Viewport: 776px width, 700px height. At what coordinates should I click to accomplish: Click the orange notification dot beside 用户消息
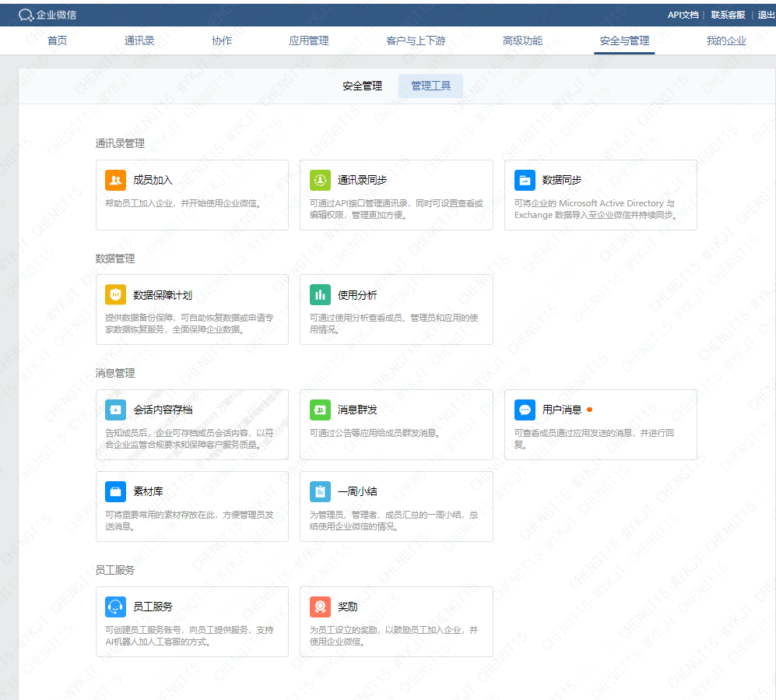coord(589,410)
